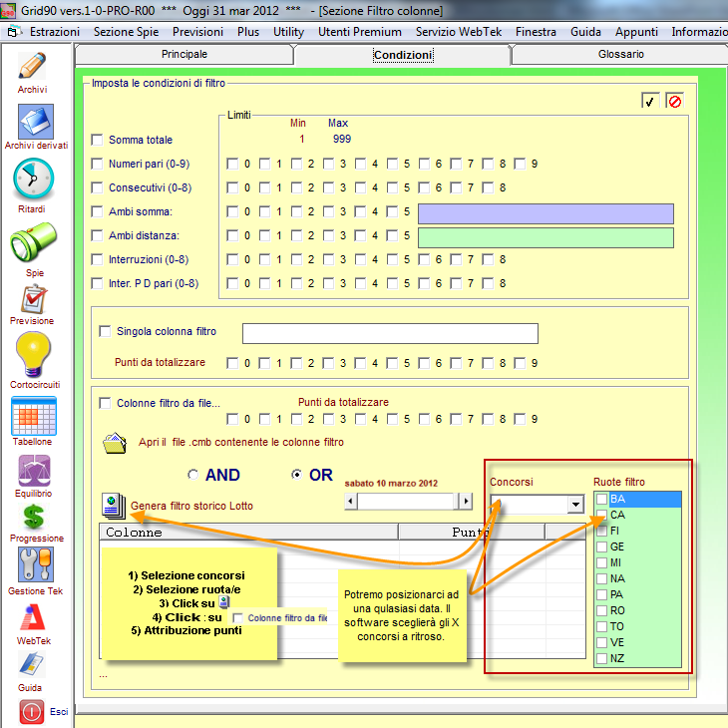This screenshot has height=728, width=728.
Task: Open Ritardi clock icon
Action: [x=33, y=180]
